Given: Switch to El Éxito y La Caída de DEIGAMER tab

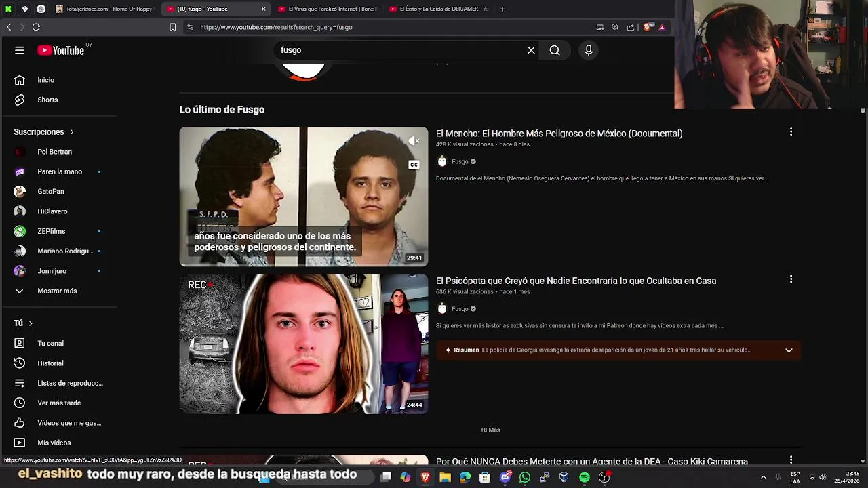Looking at the screenshot, I should tap(439, 9).
